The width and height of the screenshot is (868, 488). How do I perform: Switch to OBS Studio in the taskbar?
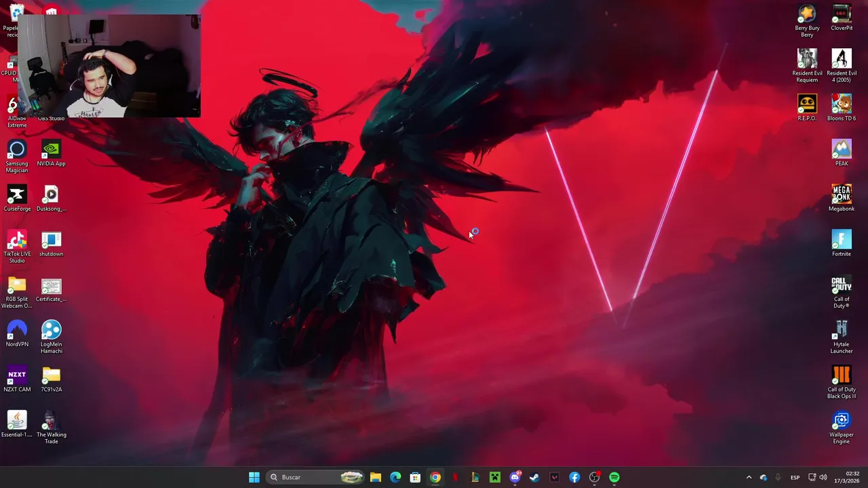click(x=594, y=477)
